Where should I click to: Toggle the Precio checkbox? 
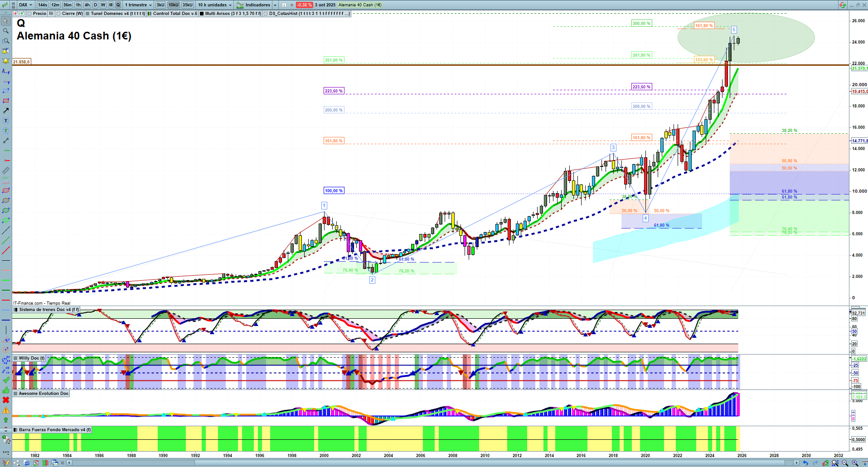coord(29,14)
